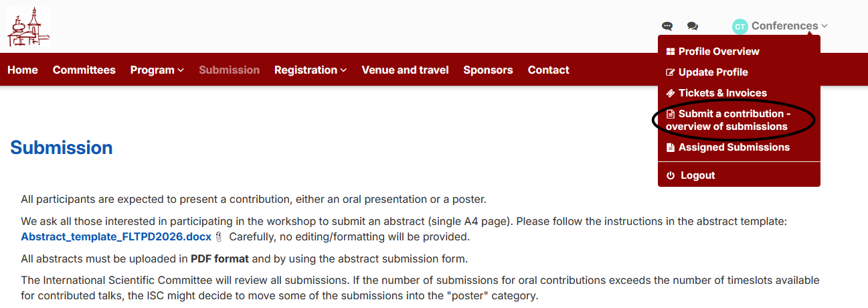Click the paperclip icon beside the template link

[x=219, y=237]
